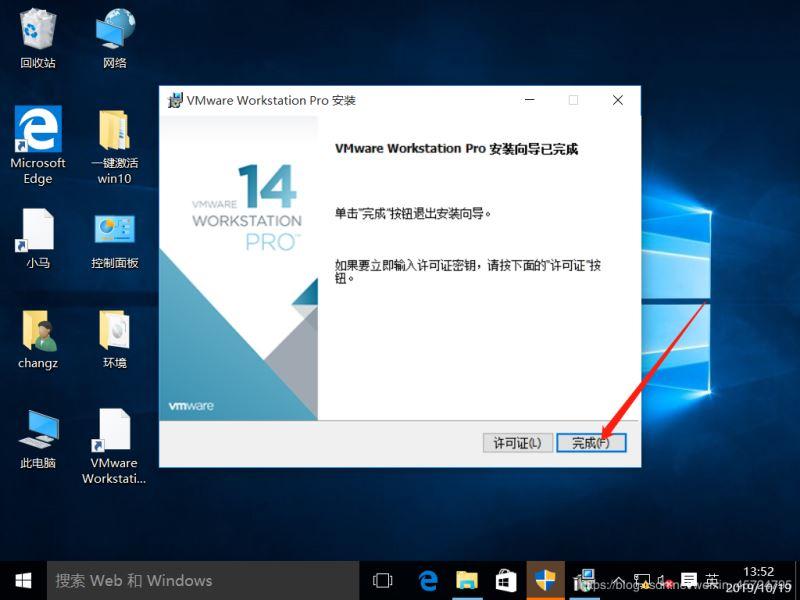Viewport: 800px width, 600px height.
Task: Open the 网络 Network icon
Action: coord(113,30)
